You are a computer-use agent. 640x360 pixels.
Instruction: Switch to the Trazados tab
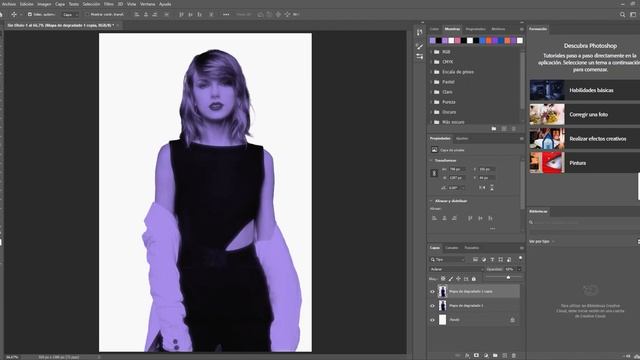(471, 248)
